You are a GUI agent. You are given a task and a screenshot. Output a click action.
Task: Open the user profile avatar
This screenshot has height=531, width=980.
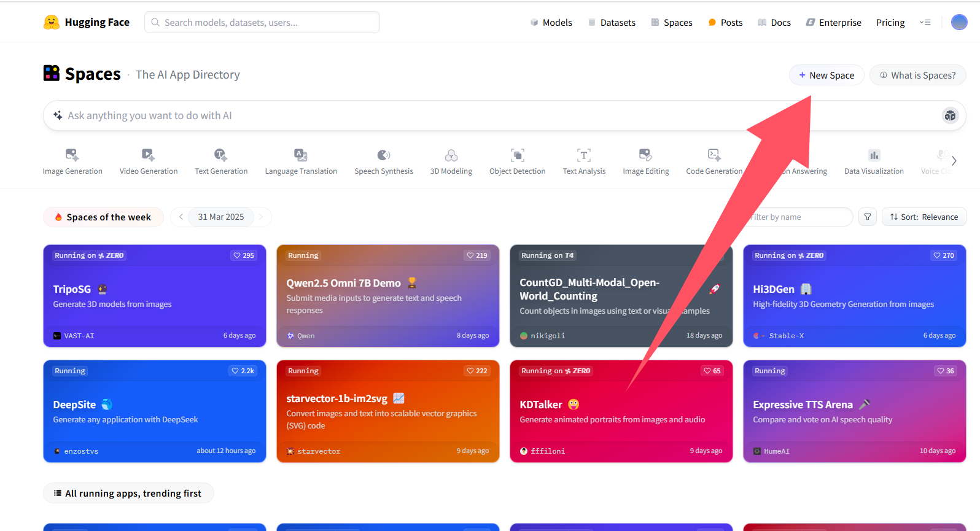(x=959, y=22)
